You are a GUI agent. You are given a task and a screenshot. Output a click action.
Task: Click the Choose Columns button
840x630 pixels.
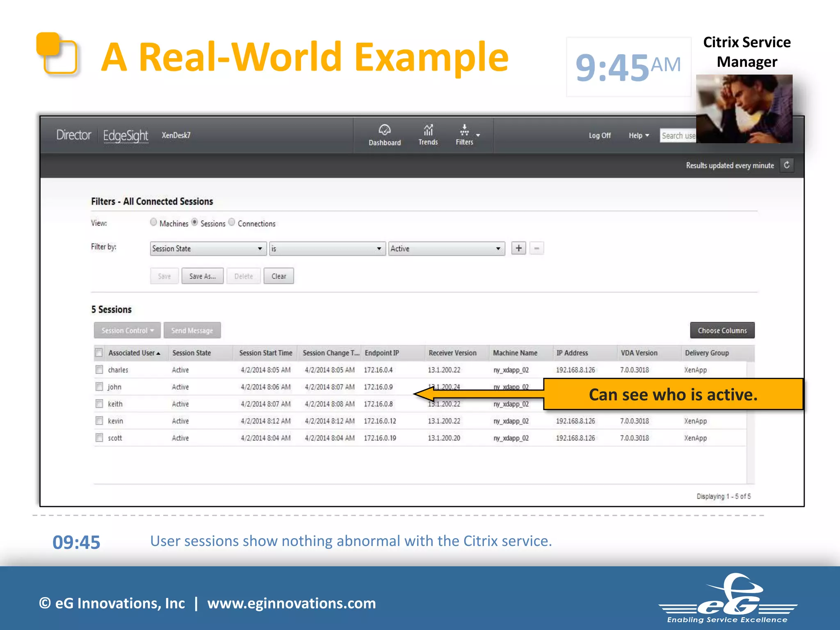722,330
